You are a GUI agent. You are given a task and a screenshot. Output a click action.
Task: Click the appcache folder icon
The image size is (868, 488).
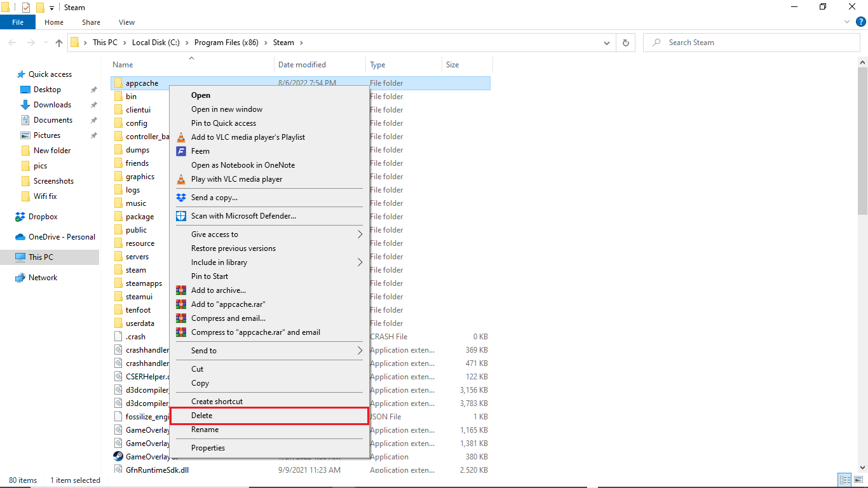point(118,83)
